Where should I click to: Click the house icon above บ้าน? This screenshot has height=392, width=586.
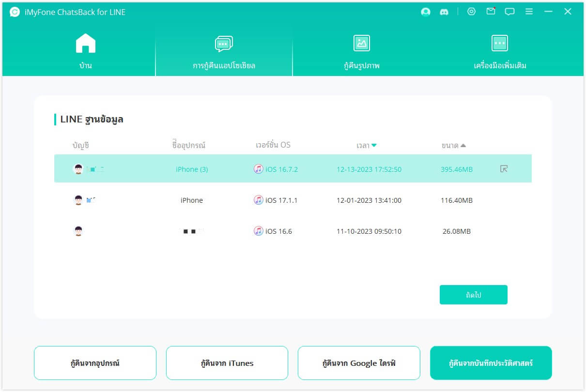pyautogui.click(x=86, y=43)
